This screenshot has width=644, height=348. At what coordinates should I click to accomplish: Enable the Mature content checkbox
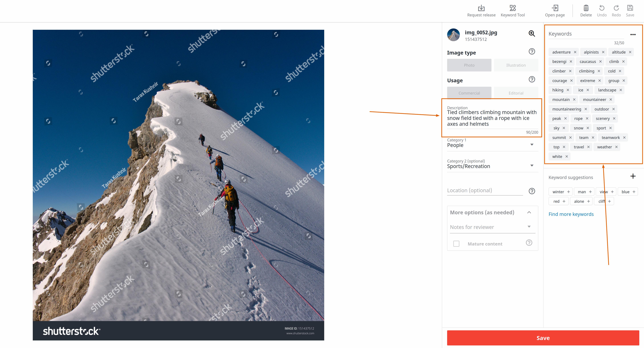pyautogui.click(x=456, y=244)
